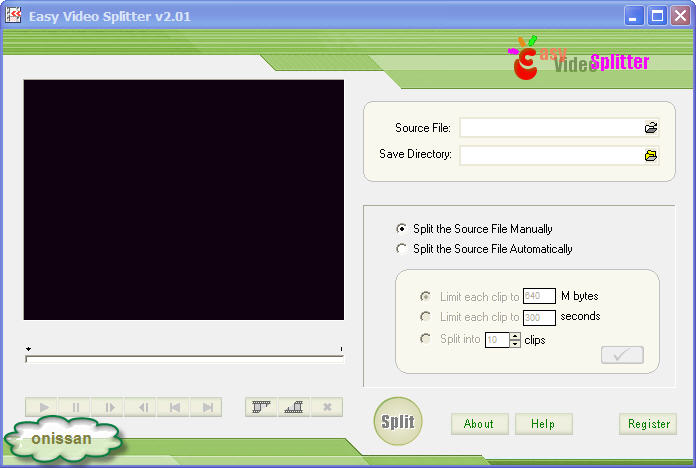Click inside the Source File text field

point(550,128)
